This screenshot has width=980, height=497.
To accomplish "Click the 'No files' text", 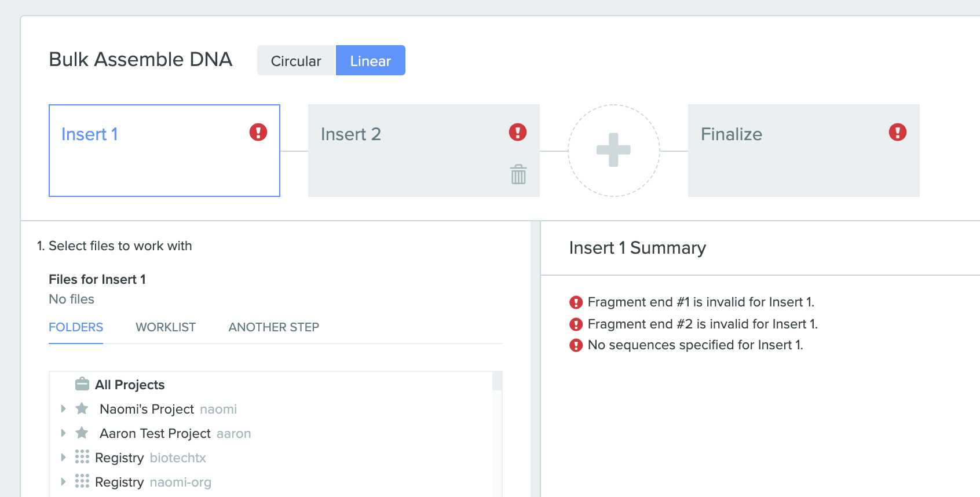I will [71, 299].
